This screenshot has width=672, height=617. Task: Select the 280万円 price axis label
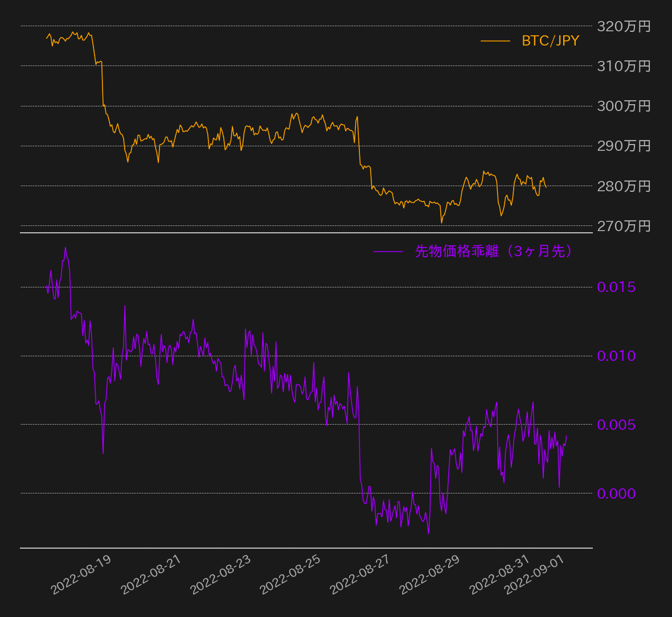pos(624,186)
